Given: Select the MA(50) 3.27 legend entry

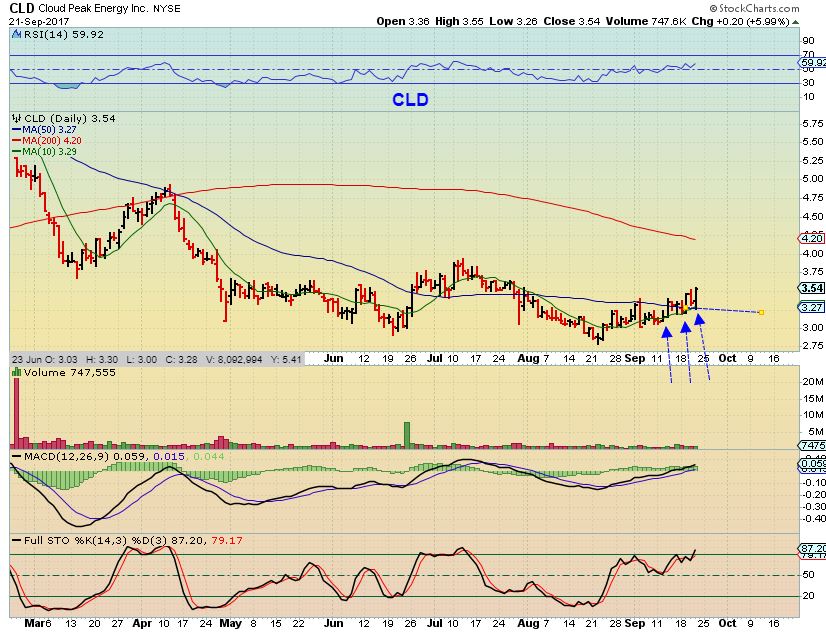Looking at the screenshot, I should pos(44,130).
